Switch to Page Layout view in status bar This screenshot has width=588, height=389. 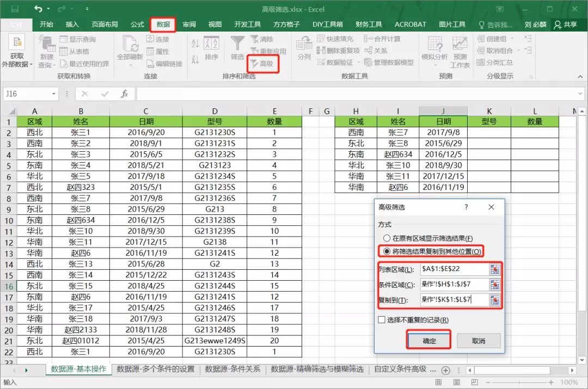click(x=456, y=382)
